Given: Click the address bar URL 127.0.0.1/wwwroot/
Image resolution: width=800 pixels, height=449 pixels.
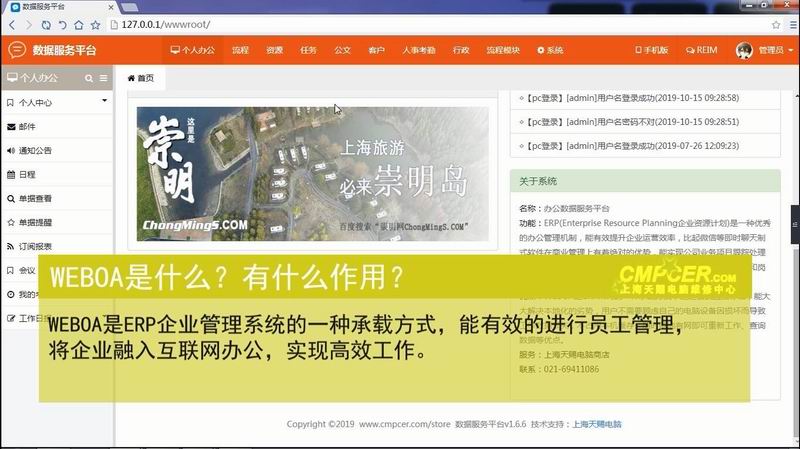Looking at the screenshot, I should point(166,24).
